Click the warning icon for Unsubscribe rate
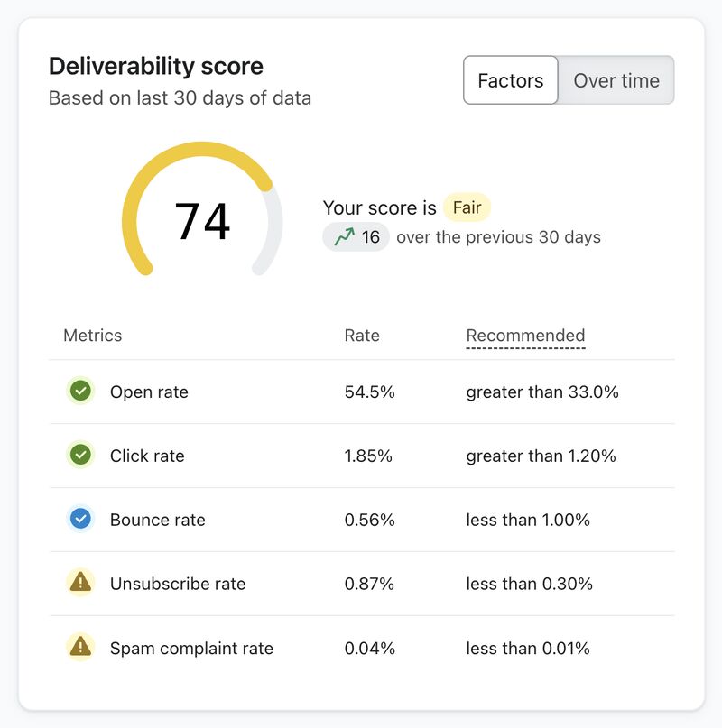This screenshot has height=728, width=722. click(x=80, y=582)
